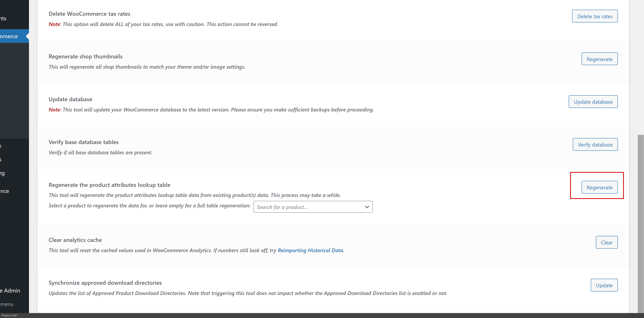
Task: Select the highlighted WooCommerce sidebar menu
Action: click(10, 36)
